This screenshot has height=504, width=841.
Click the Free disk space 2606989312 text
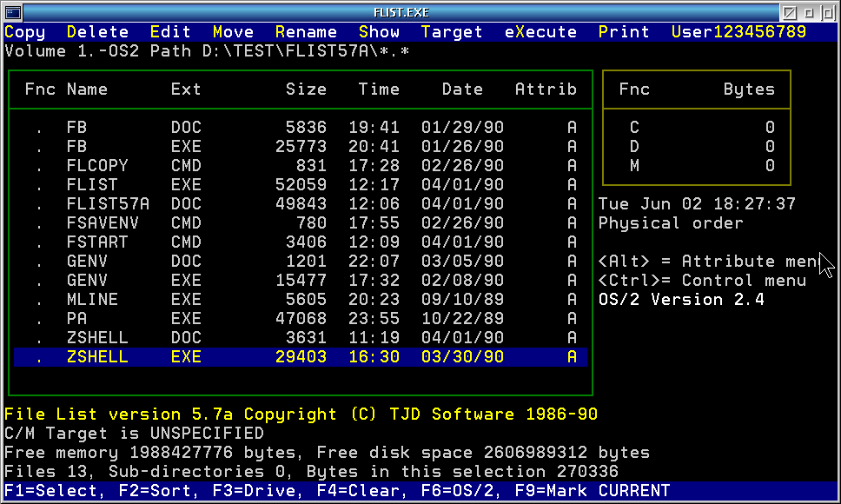(483, 453)
